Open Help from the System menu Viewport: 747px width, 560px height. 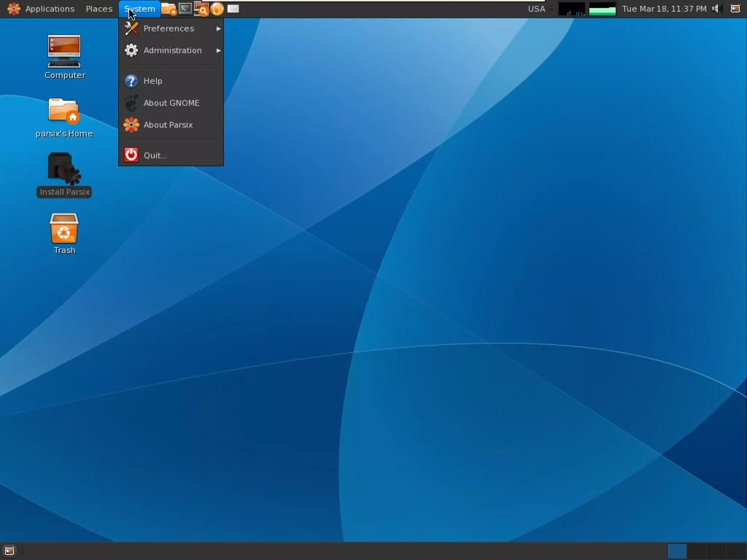tap(152, 81)
